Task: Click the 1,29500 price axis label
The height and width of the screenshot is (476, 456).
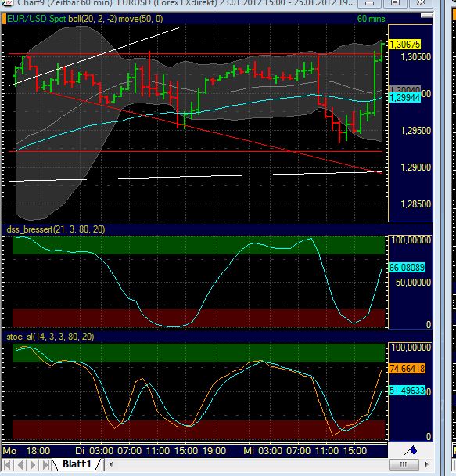Action: point(415,131)
